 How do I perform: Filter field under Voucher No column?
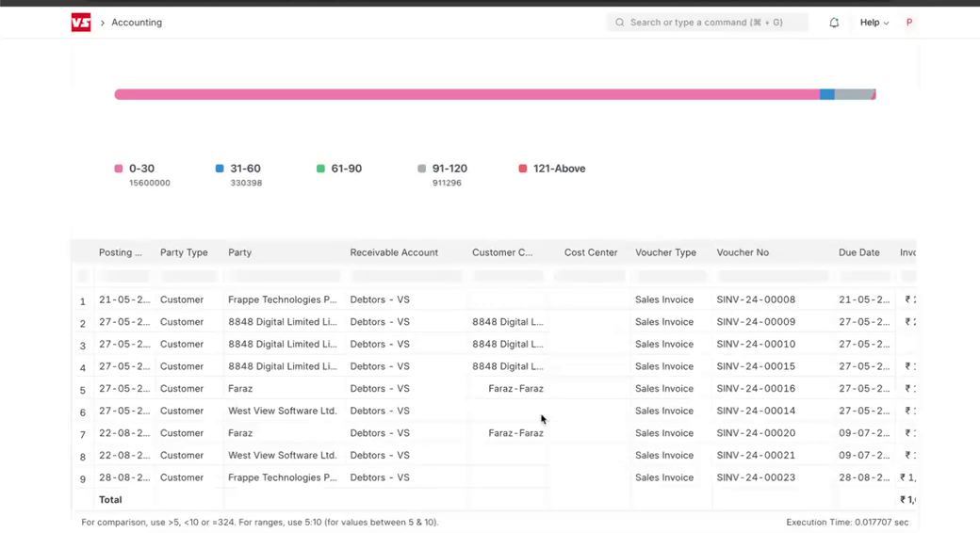click(773, 276)
